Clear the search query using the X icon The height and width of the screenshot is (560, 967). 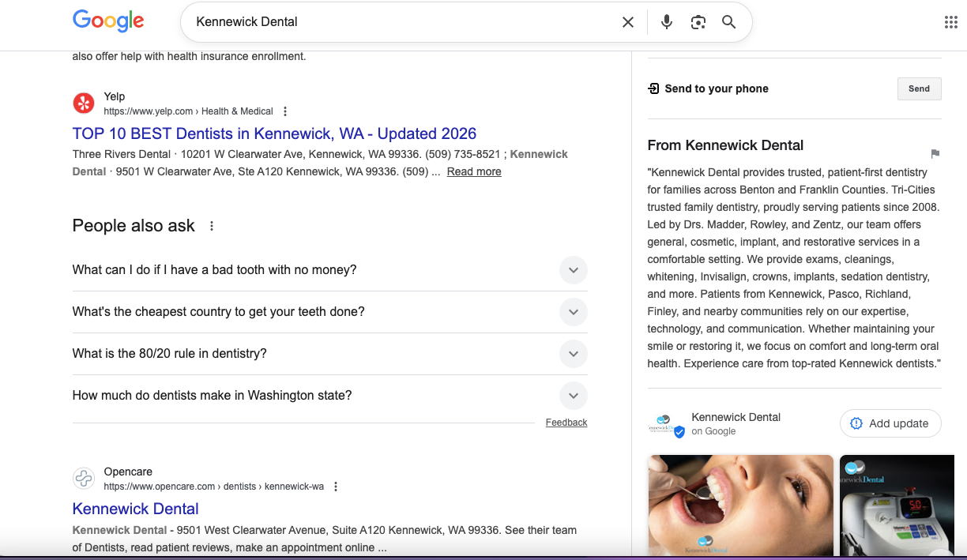[x=628, y=22]
